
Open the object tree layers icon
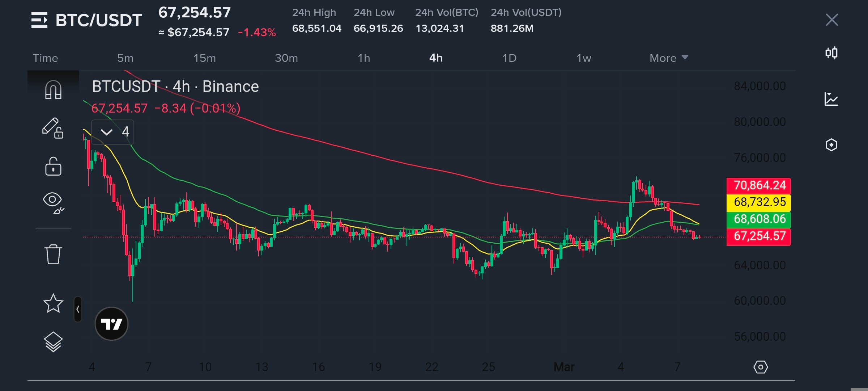click(x=53, y=341)
